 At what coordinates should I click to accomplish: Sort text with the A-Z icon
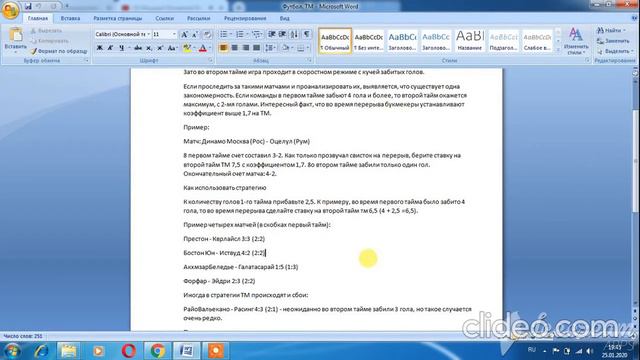point(294,34)
